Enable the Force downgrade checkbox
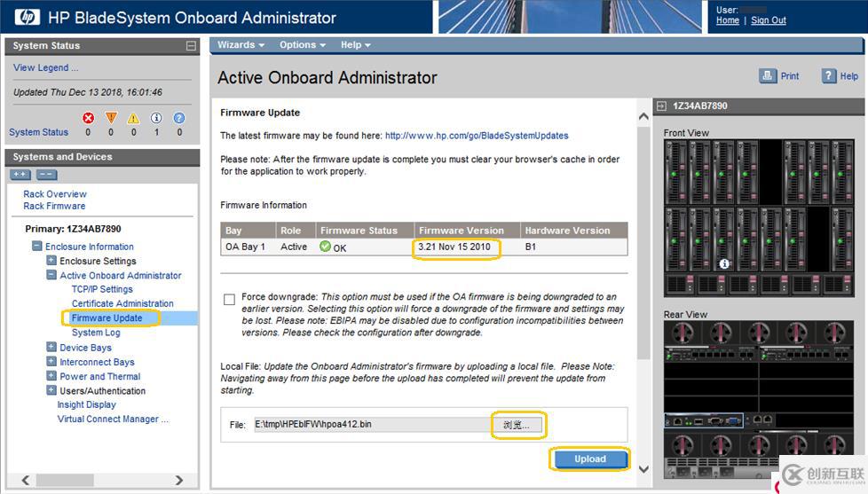868x494 pixels. (x=229, y=299)
